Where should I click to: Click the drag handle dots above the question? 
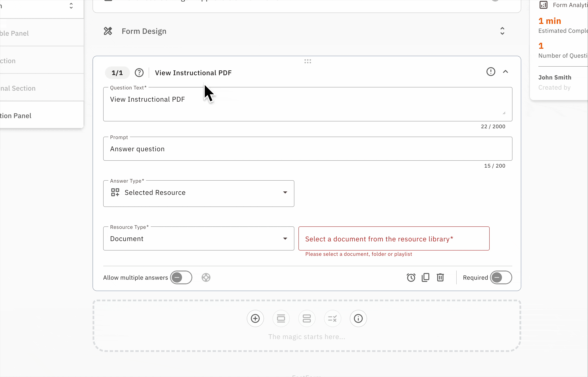(308, 61)
